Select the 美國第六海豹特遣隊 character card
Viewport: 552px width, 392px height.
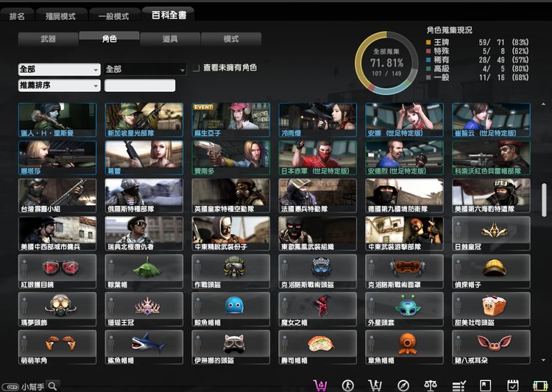[491, 196]
